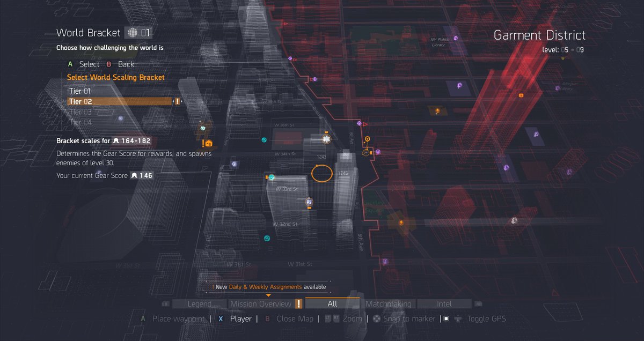Click the cyan completed marker below W 32nd St

267,238
